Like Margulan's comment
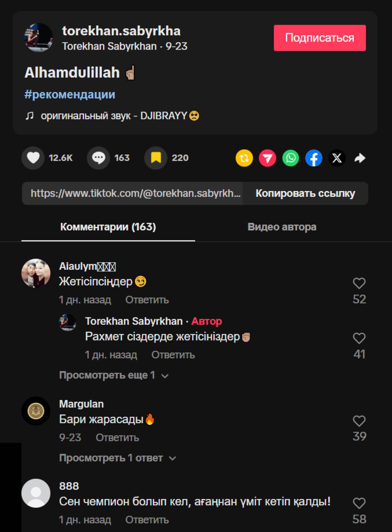The width and height of the screenshot is (392, 532). coord(359,421)
